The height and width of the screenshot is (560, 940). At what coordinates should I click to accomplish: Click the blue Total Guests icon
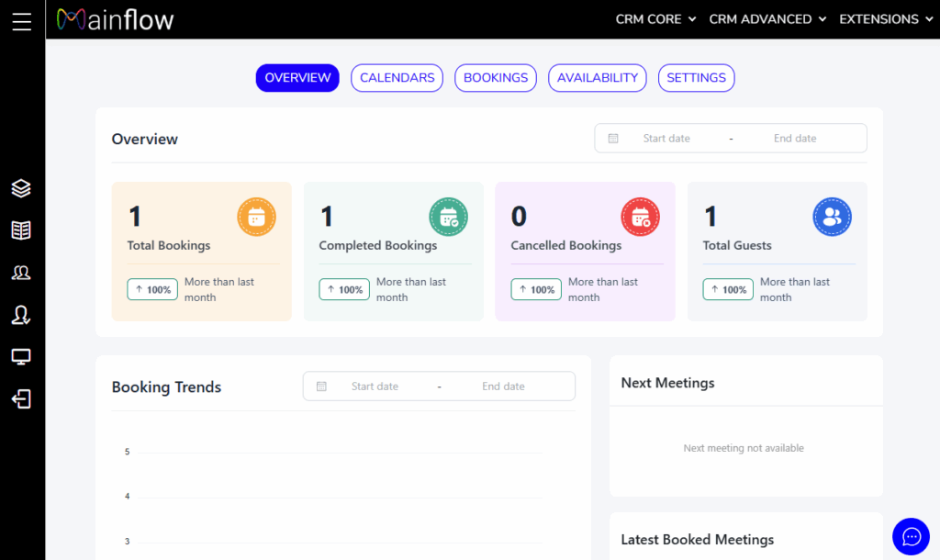(x=832, y=217)
